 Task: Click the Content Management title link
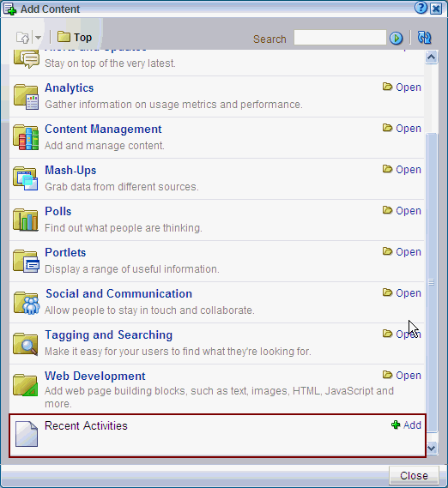103,129
